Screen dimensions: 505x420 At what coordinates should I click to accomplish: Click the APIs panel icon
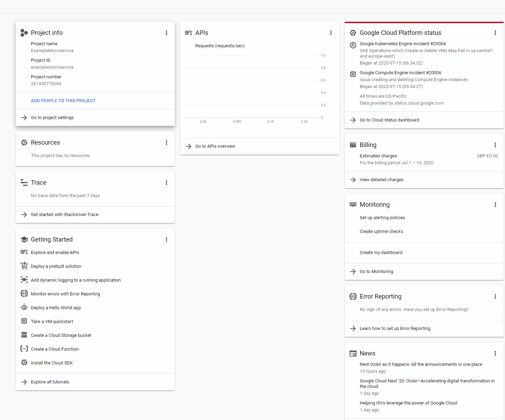tap(189, 32)
